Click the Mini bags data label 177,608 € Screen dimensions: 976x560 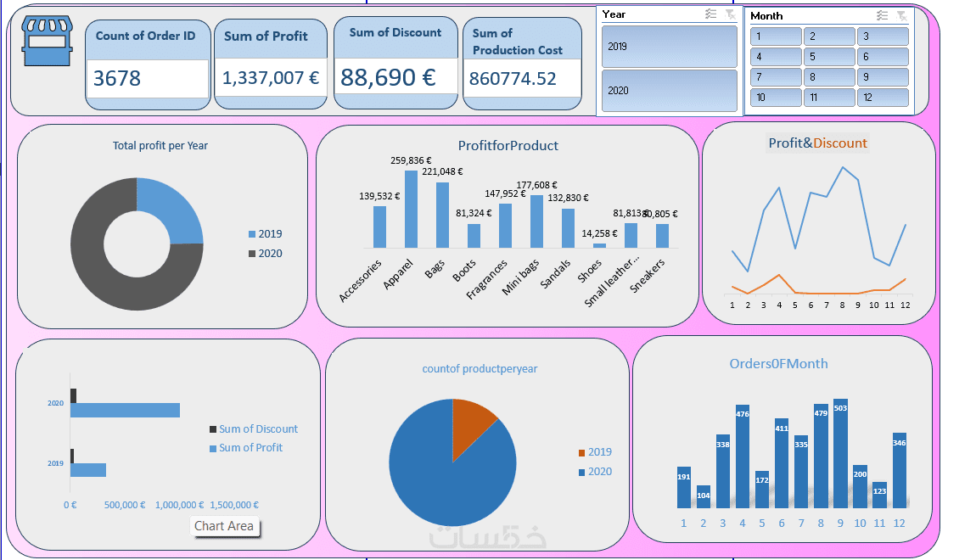click(x=536, y=185)
